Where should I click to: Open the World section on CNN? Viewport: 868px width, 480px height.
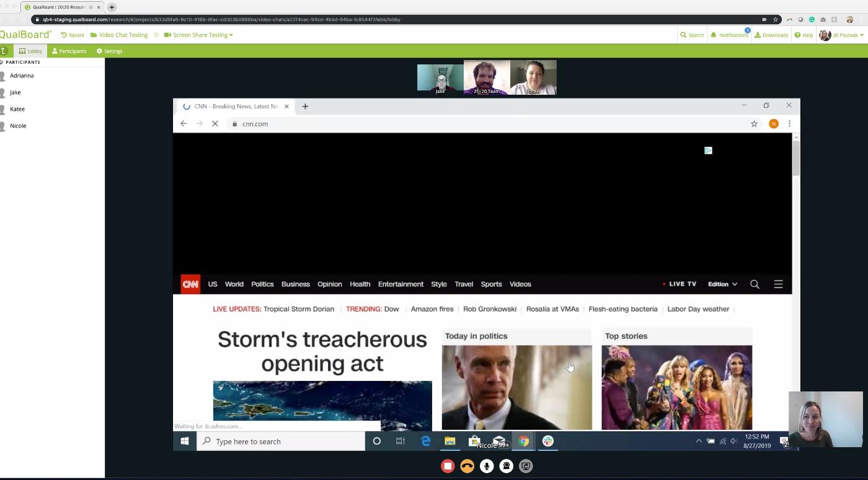pos(234,284)
